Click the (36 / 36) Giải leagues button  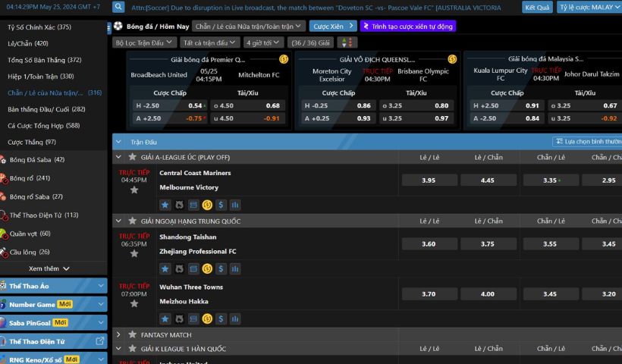(310, 42)
